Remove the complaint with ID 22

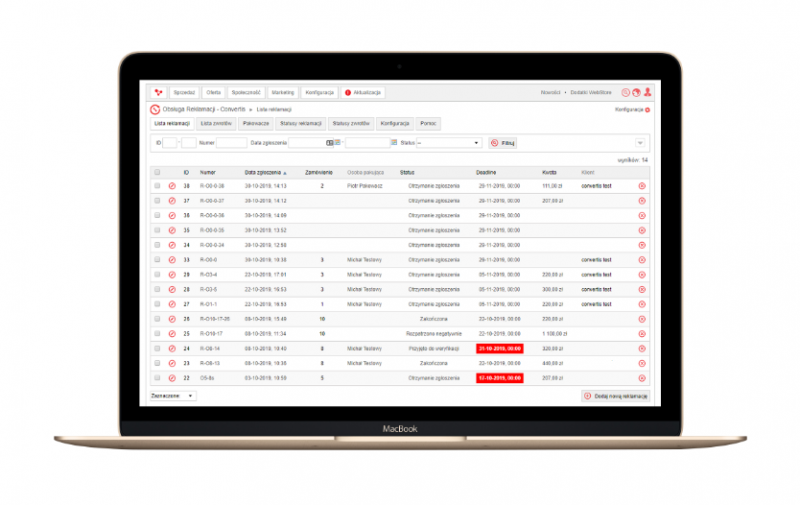tap(642, 378)
